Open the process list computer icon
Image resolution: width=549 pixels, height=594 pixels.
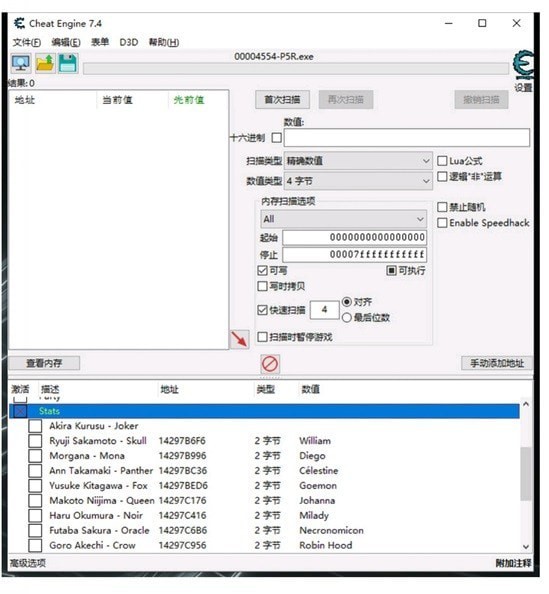pos(21,63)
